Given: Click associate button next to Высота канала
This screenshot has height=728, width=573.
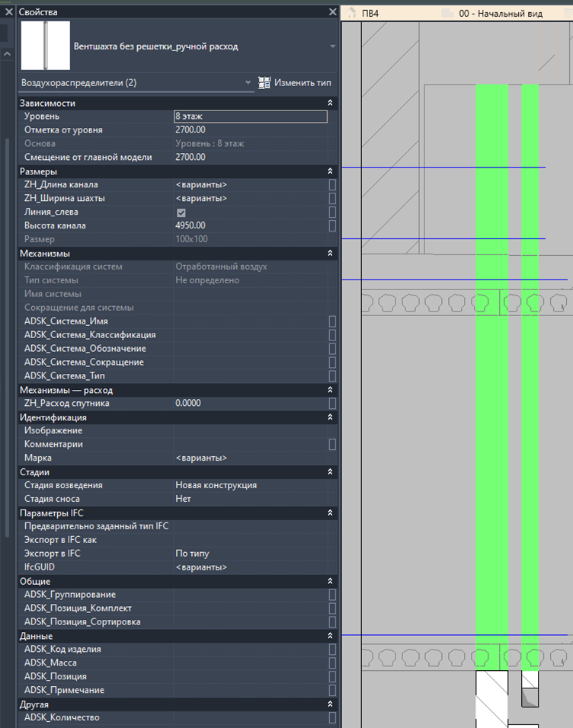Looking at the screenshot, I should [332, 225].
